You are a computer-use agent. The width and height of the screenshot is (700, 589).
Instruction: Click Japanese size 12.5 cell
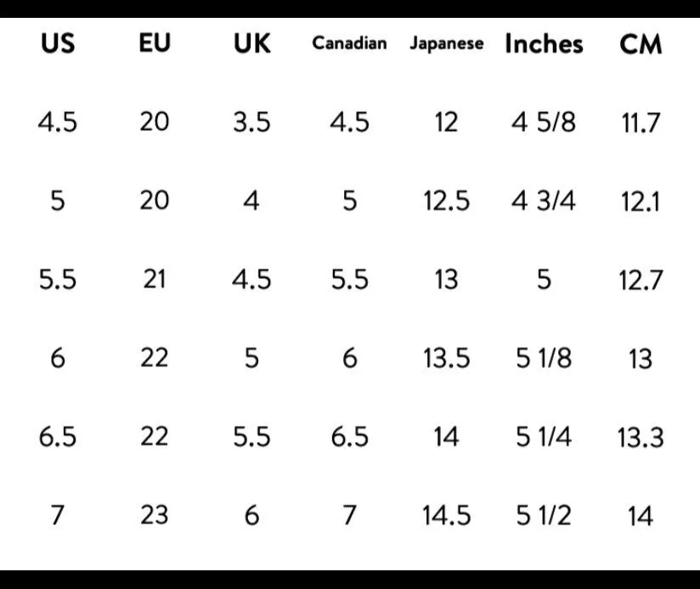447,201
